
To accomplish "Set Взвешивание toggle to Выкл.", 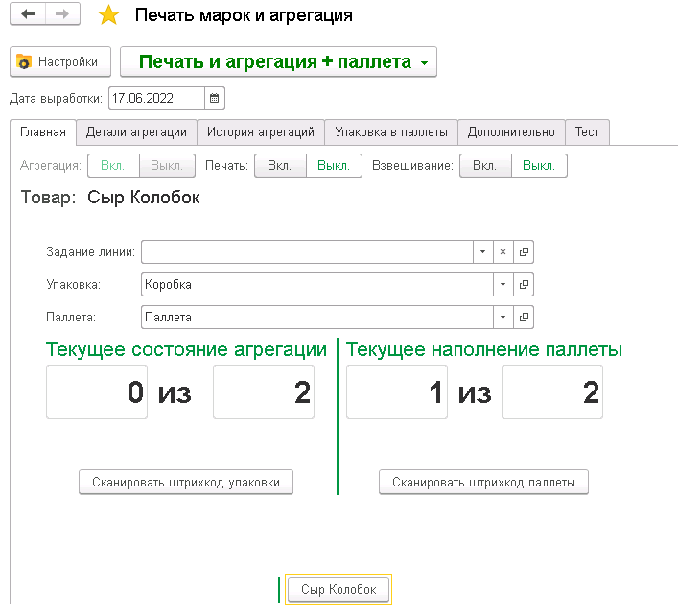I will click(x=539, y=166).
